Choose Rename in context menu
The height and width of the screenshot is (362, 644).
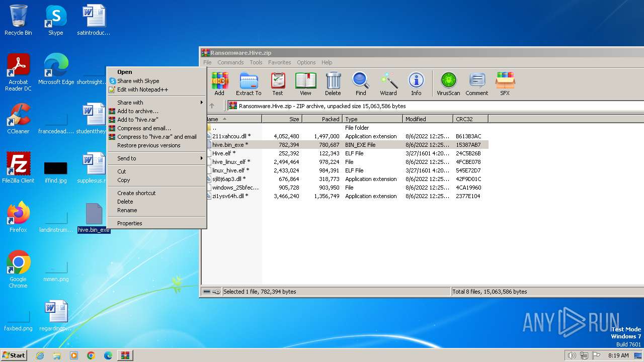(156, 210)
